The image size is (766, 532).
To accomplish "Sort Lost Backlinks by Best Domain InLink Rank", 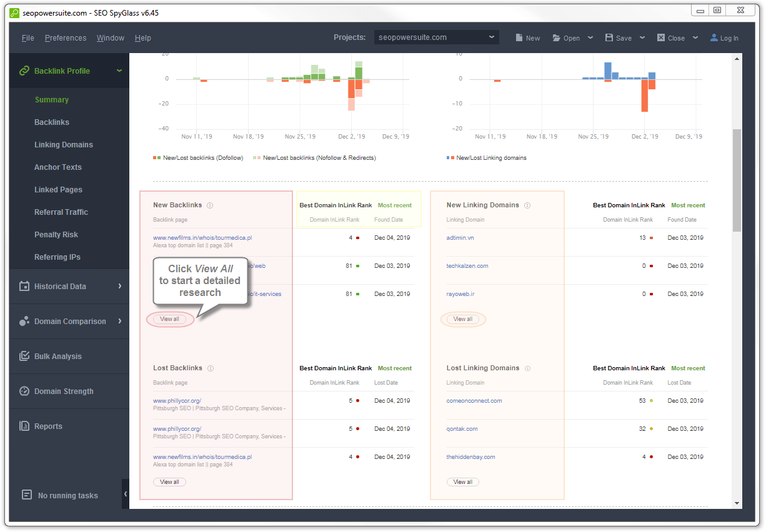I will coord(336,368).
